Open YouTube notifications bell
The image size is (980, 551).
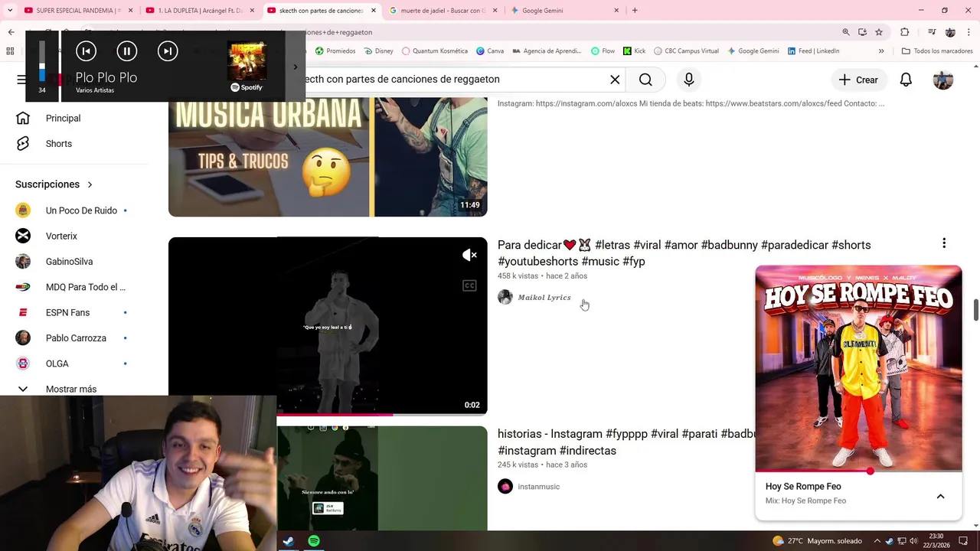(x=906, y=80)
